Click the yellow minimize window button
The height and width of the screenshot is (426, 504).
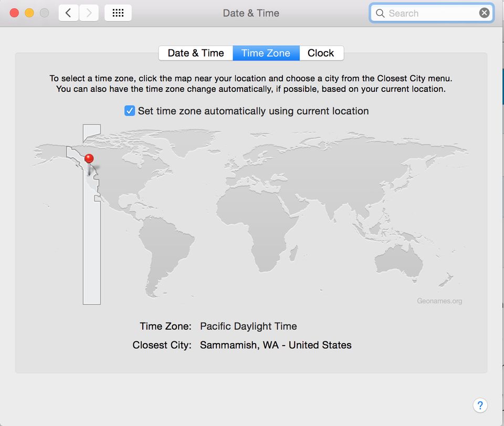pyautogui.click(x=29, y=13)
